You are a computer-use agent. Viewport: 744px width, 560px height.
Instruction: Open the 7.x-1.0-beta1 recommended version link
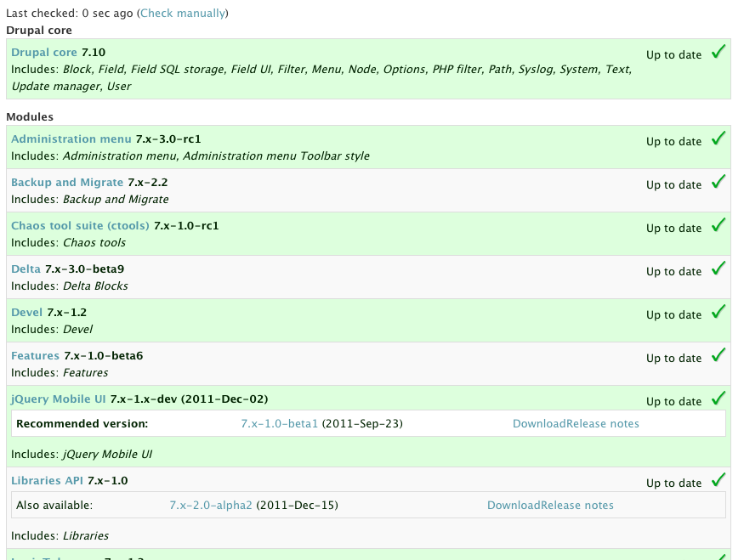280,423
